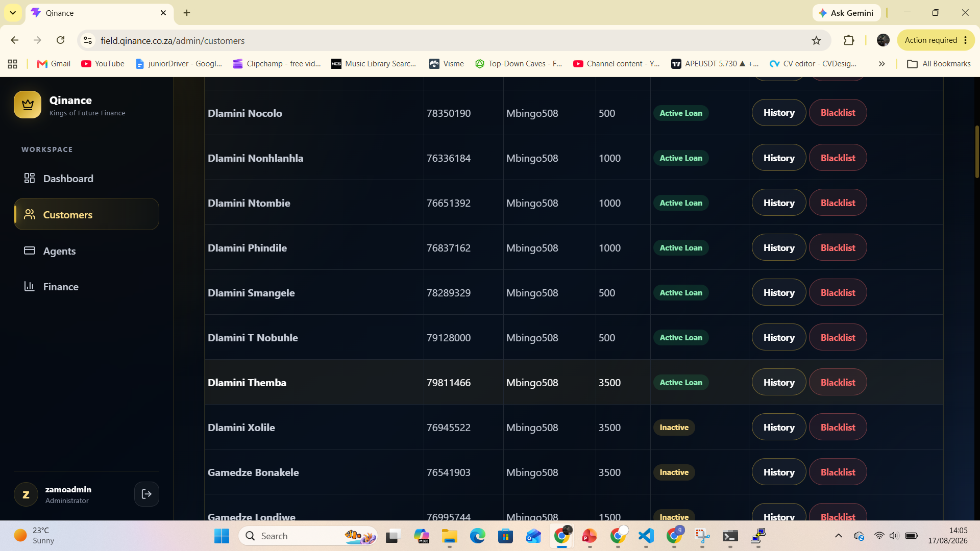The width and height of the screenshot is (980, 551).
Task: Open History for Gamedze Bonakele
Action: pyautogui.click(x=779, y=472)
